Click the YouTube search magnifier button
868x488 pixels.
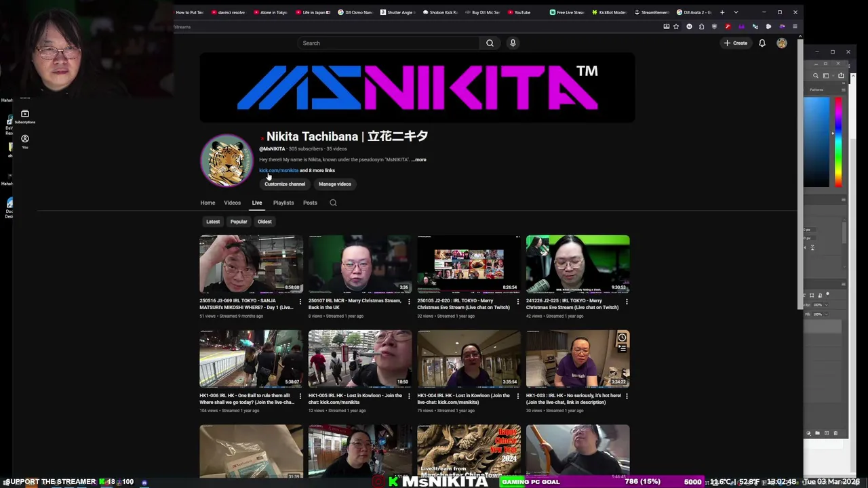[x=490, y=43]
